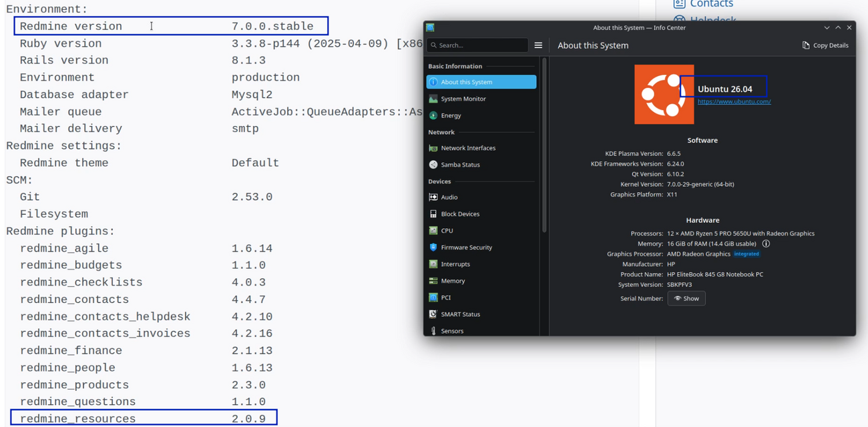Click the "Ubuntu 26.04" heading text
This screenshot has width=868, height=427.
coord(724,89)
